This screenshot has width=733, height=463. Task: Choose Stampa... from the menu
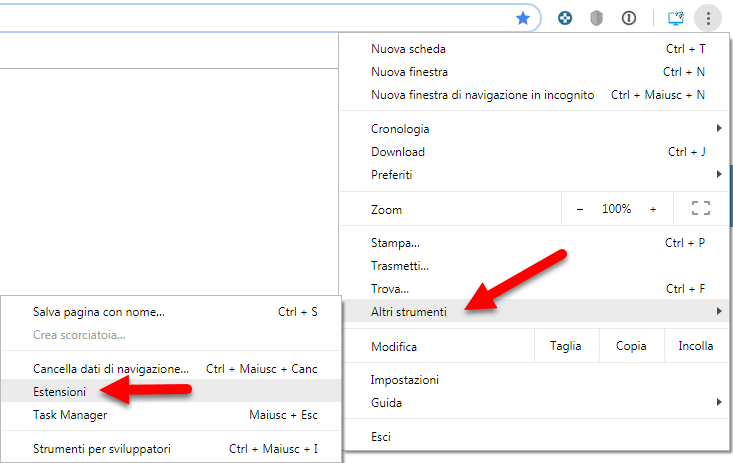[534, 243]
